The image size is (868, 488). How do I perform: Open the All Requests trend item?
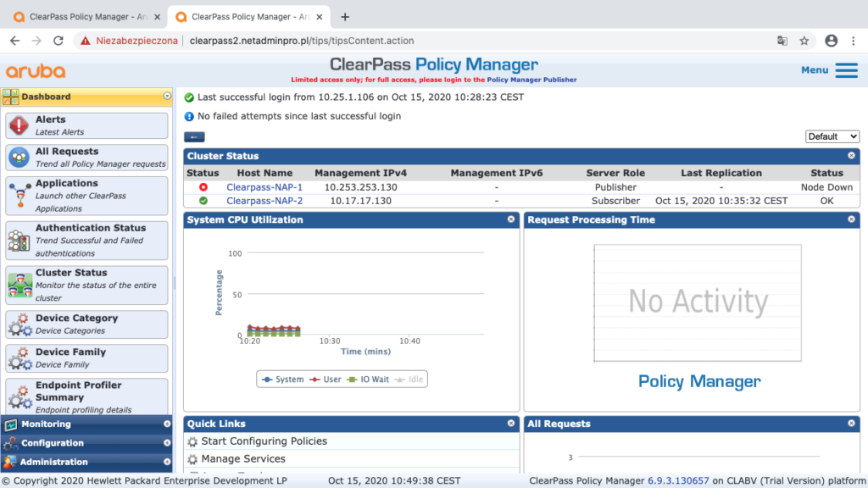(86, 157)
